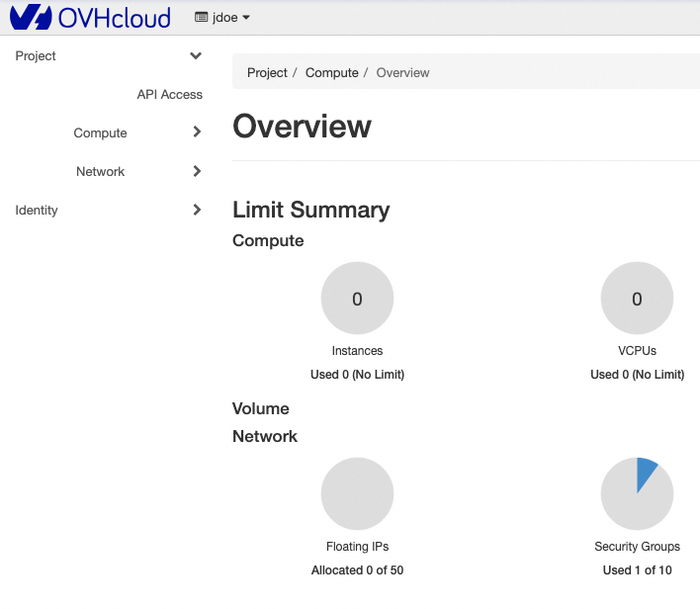The width and height of the screenshot is (700, 609).
Task: Click the Instances usage pie chart
Action: pos(357,299)
